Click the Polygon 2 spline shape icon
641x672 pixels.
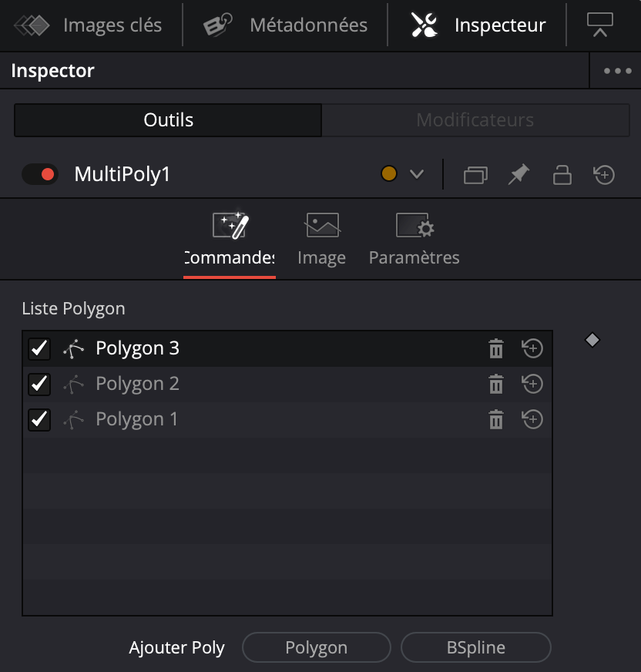74,385
